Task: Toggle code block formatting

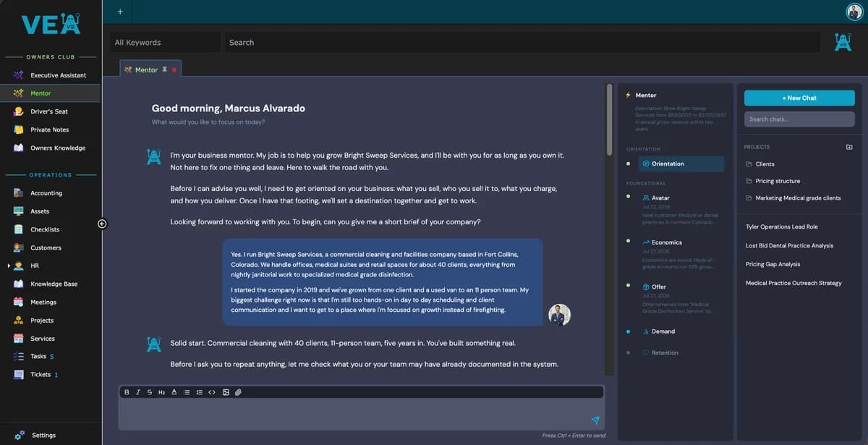Action: pos(212,392)
